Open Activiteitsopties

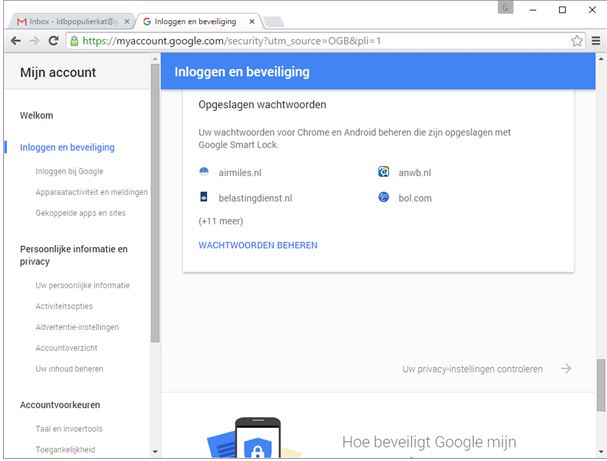point(64,306)
